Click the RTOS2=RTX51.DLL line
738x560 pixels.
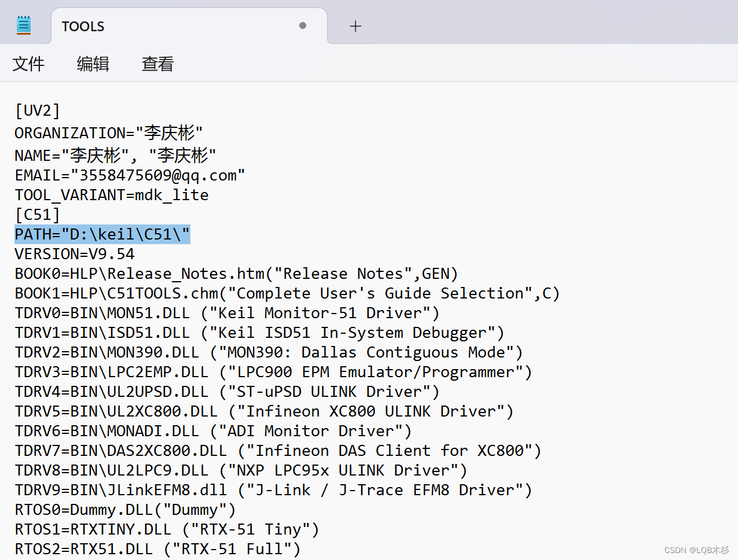[x=158, y=549]
